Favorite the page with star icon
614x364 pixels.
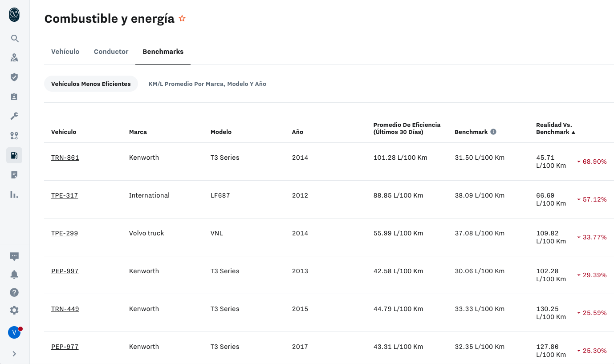click(x=182, y=18)
